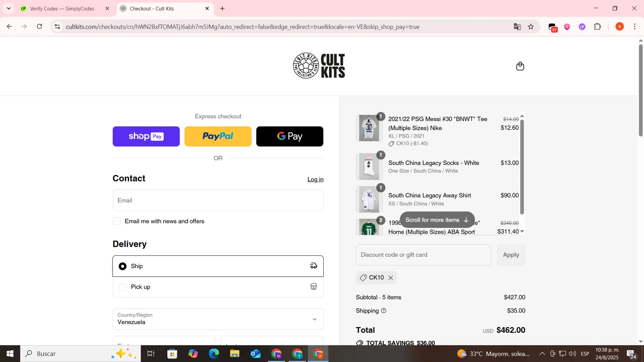644x362 pixels.
Task: Open the Chrome profile avatar
Action: [620, 27]
